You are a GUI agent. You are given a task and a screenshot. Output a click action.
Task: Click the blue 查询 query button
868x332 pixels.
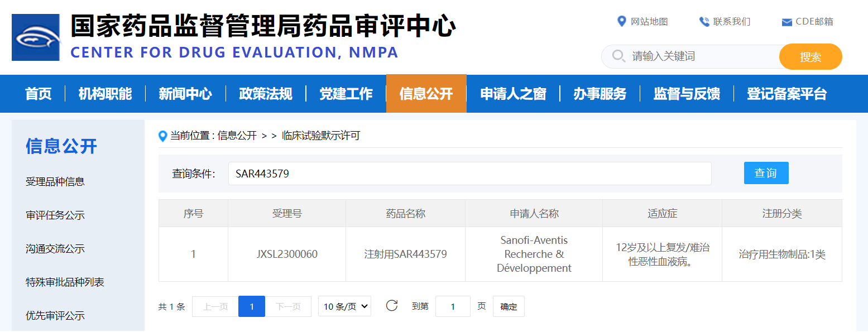(766, 173)
